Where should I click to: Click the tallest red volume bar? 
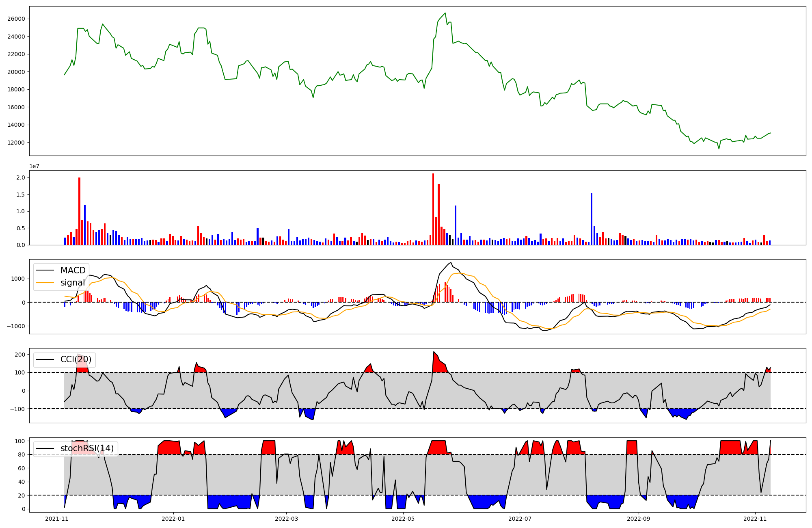pyautogui.click(x=433, y=209)
